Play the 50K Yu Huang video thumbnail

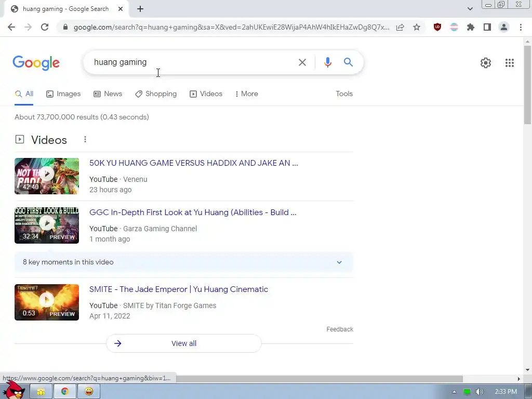[47, 176]
